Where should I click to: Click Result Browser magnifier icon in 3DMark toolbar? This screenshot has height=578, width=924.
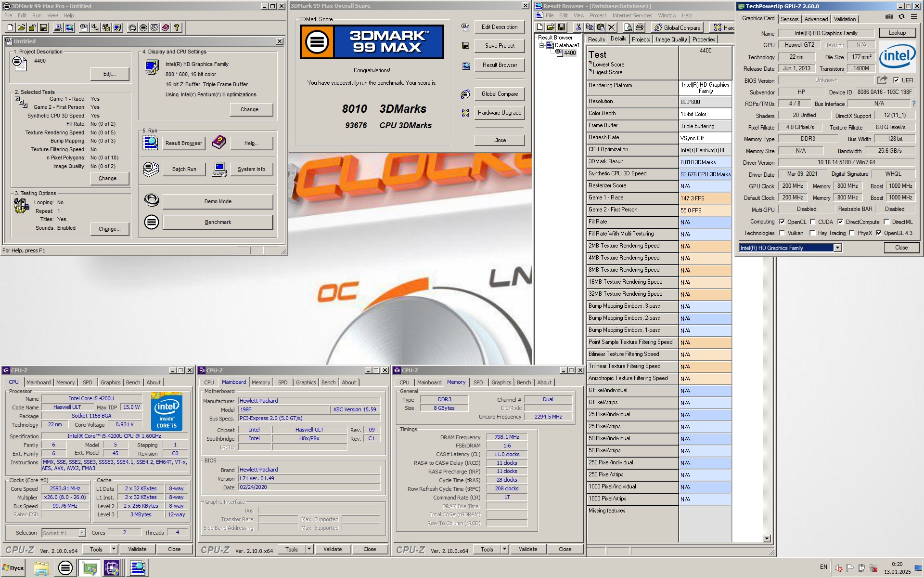coord(69,28)
